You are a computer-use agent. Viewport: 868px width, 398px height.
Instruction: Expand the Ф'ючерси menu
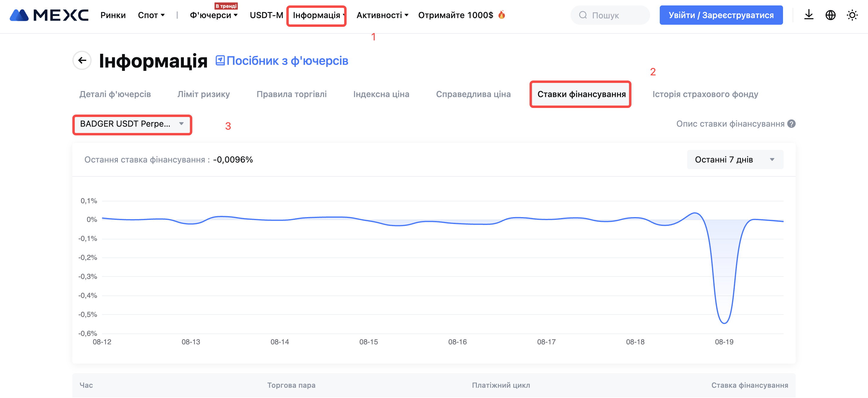pyautogui.click(x=214, y=15)
